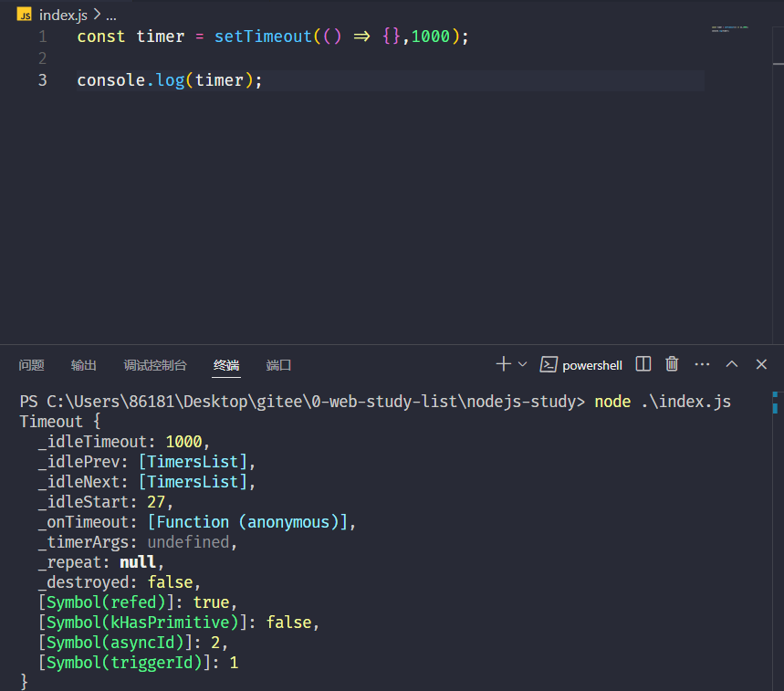Open index.js breadcrumb item
The width and height of the screenshot is (784, 691).
(63, 16)
